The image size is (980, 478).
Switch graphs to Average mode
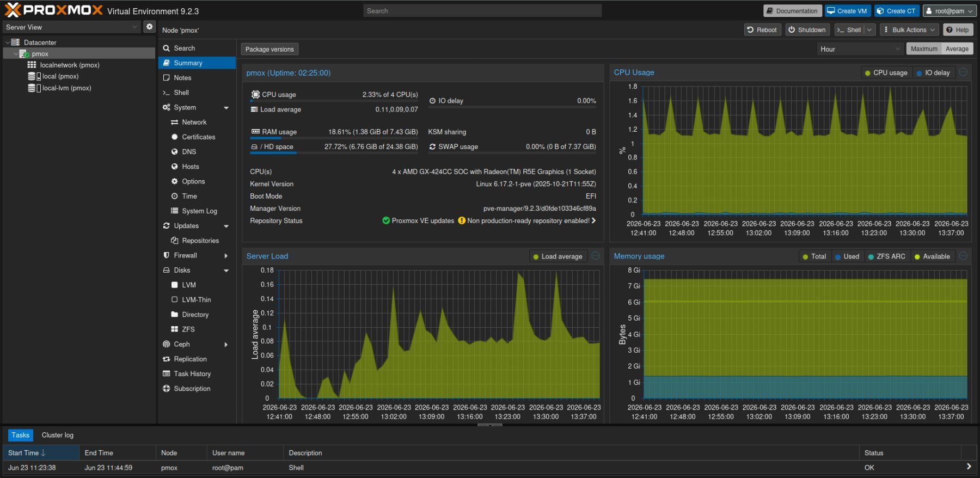pos(957,49)
